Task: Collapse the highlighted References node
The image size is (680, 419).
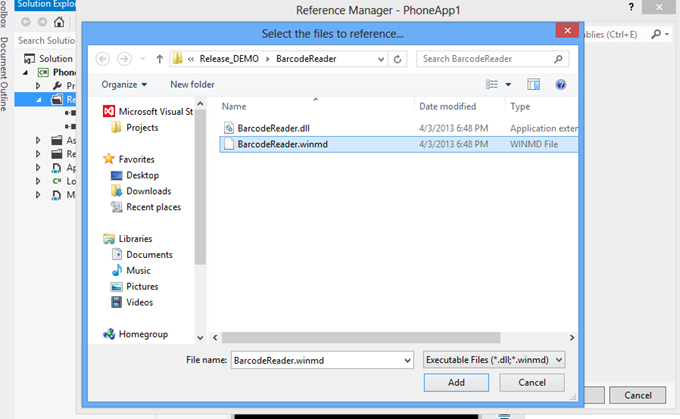Action: [x=39, y=100]
